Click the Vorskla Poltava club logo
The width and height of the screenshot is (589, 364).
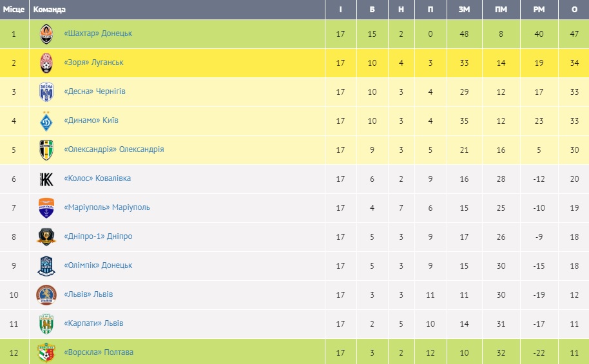tap(46, 352)
